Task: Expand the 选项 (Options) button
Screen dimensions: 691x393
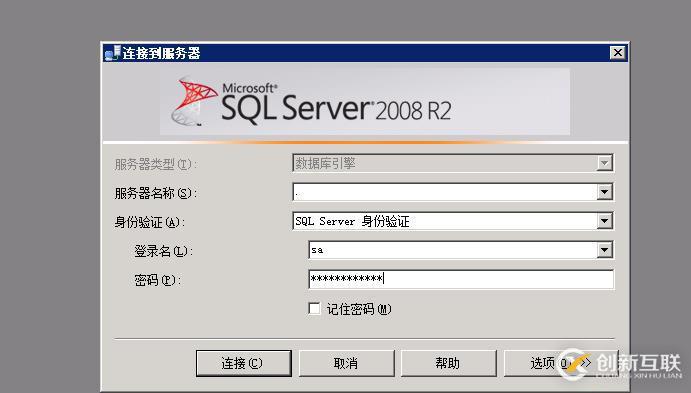Action: 560,363
